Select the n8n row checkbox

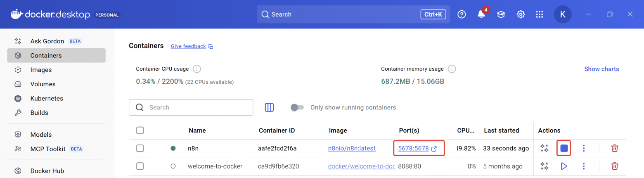(x=140, y=148)
